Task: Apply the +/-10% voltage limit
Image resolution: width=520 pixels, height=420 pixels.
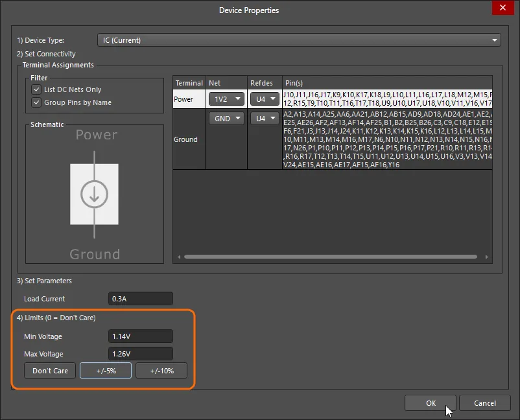Action: click(x=161, y=371)
